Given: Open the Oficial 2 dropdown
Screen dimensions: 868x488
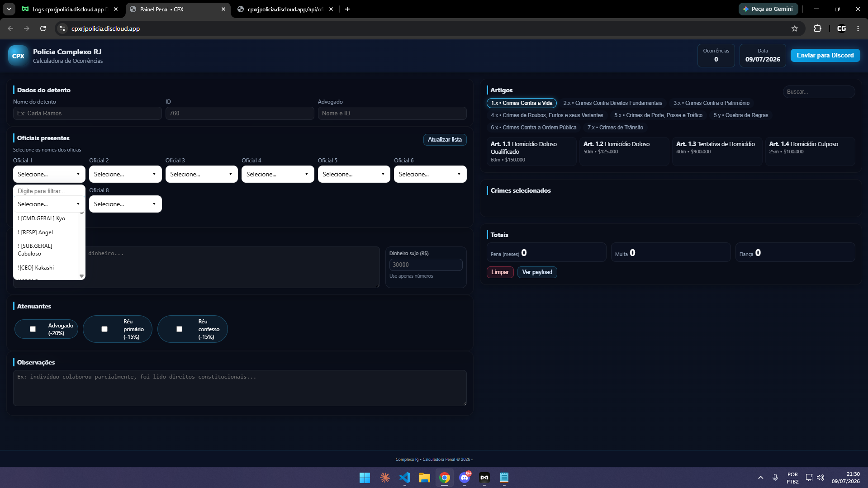Looking at the screenshot, I should click(125, 174).
